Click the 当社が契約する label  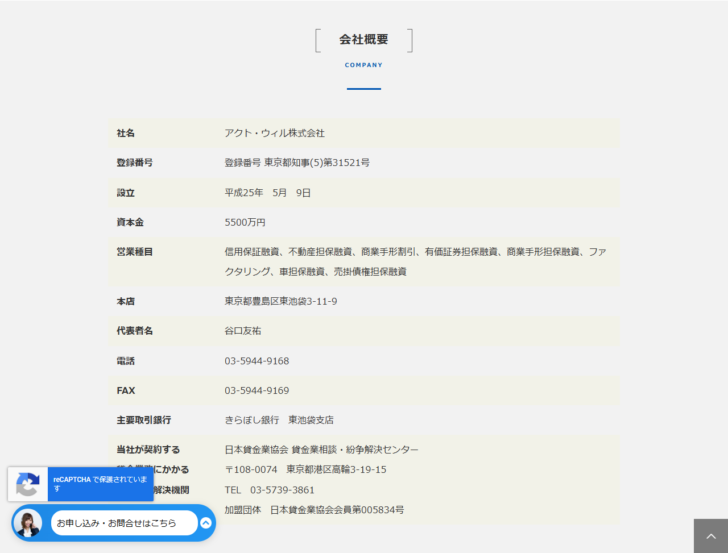[148, 449]
